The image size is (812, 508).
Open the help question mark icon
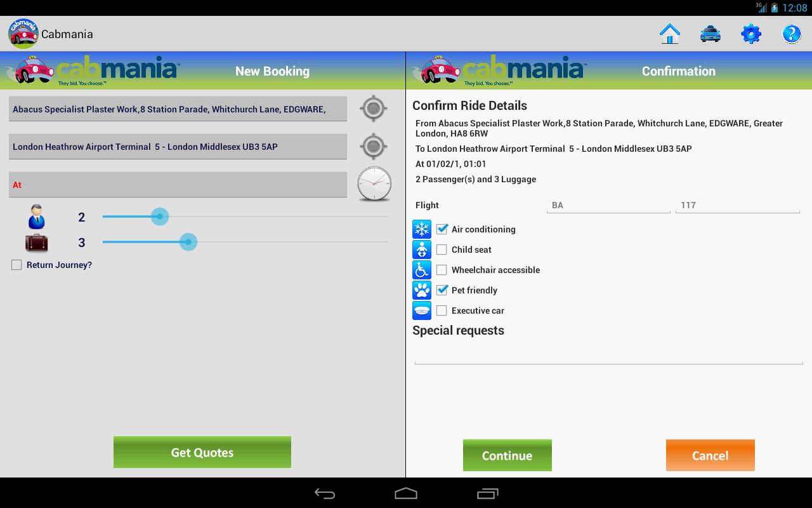(791, 34)
